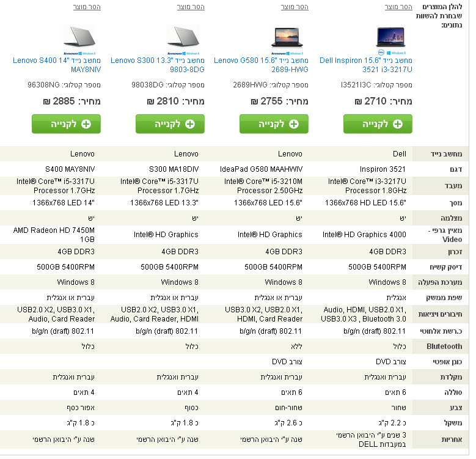Open the Dell Inspiron 15.6" 3521 title link
This screenshot has width=476, height=459.
pos(365,65)
